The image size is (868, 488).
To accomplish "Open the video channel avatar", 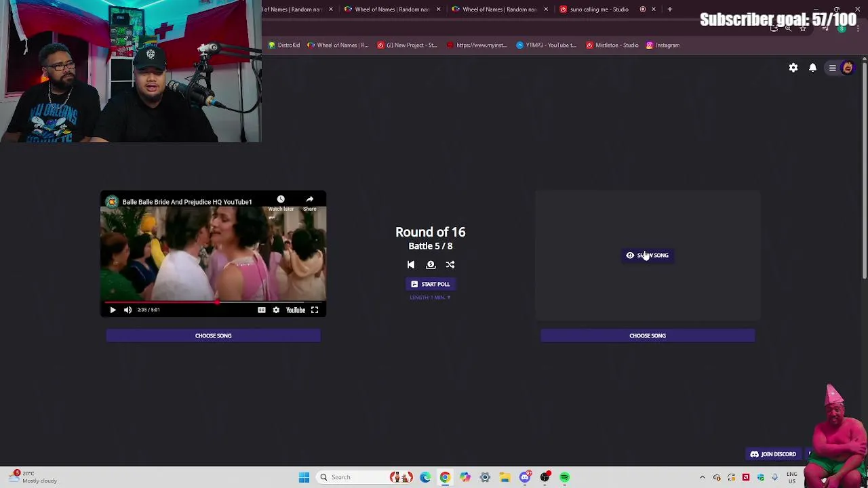I will (x=112, y=201).
